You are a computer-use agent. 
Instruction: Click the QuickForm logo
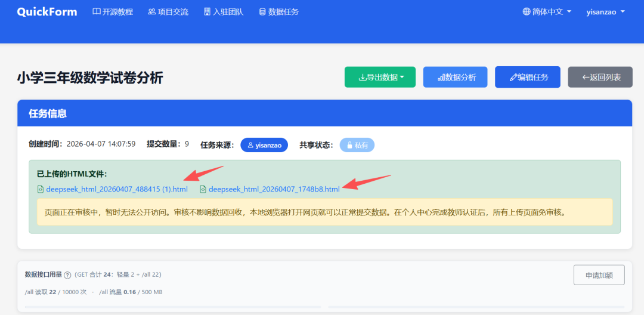click(47, 12)
